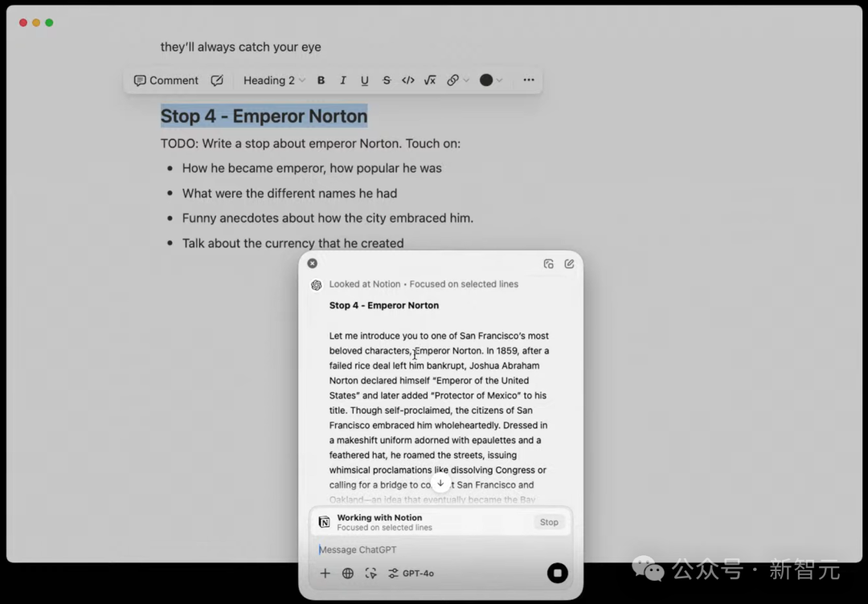
Task: Minimize the Notion window with yellow button
Action: pyautogui.click(x=36, y=22)
